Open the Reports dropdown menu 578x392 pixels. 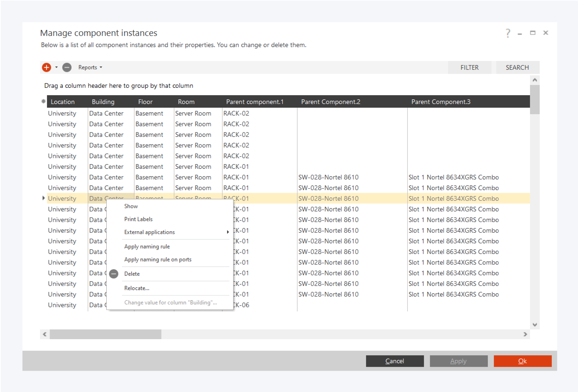point(90,67)
